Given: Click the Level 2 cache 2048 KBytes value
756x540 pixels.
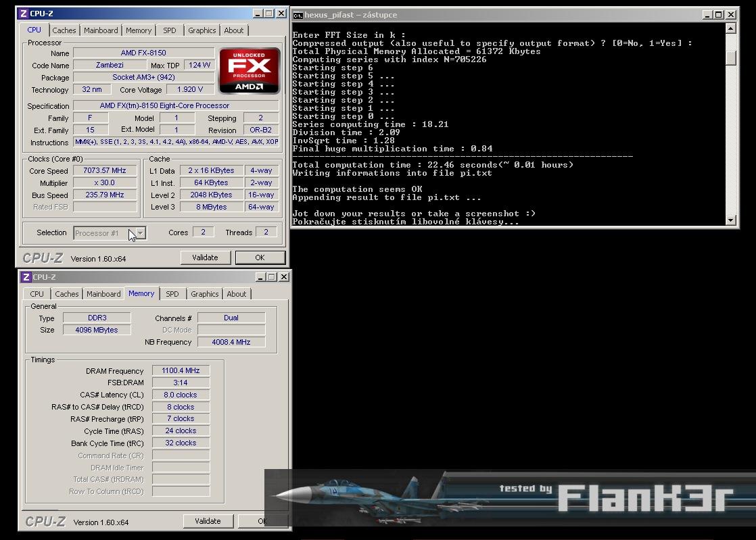Looking at the screenshot, I should click(x=211, y=195).
